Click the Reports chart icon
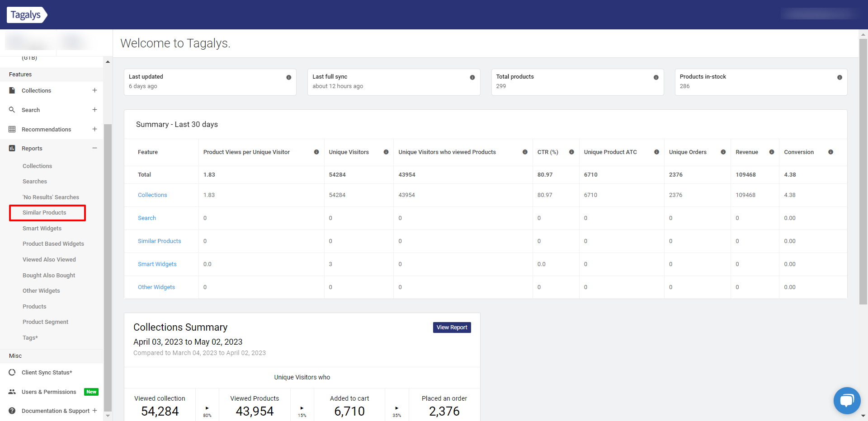The width and height of the screenshot is (868, 421). click(x=12, y=148)
